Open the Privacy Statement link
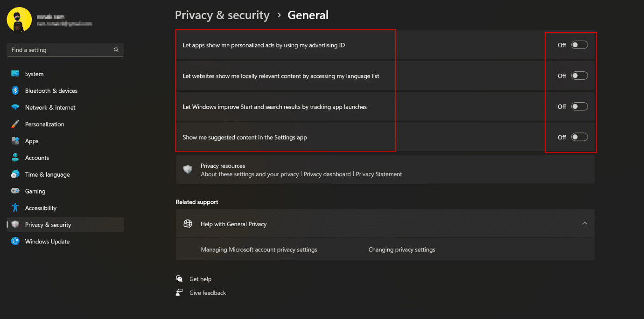 (x=379, y=174)
